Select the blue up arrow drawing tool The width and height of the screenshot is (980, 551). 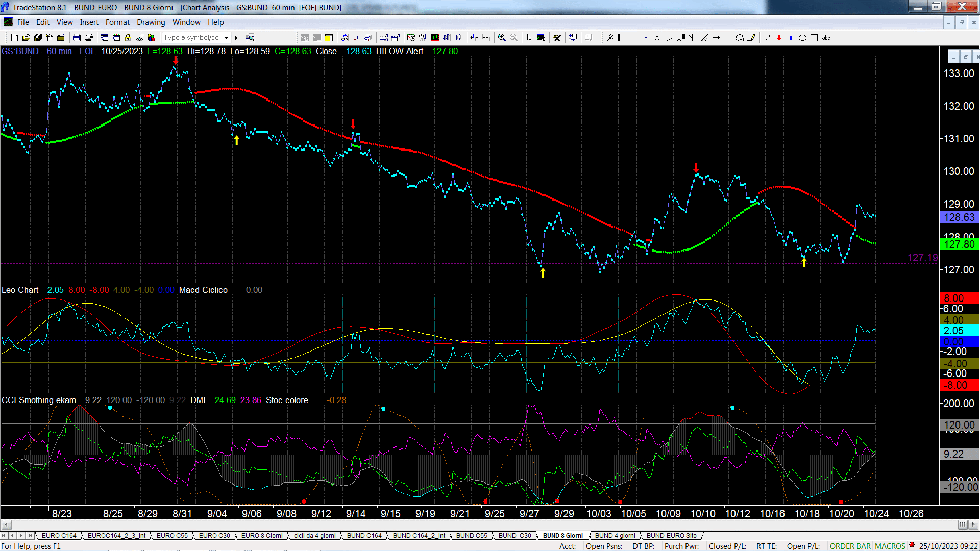[791, 38]
